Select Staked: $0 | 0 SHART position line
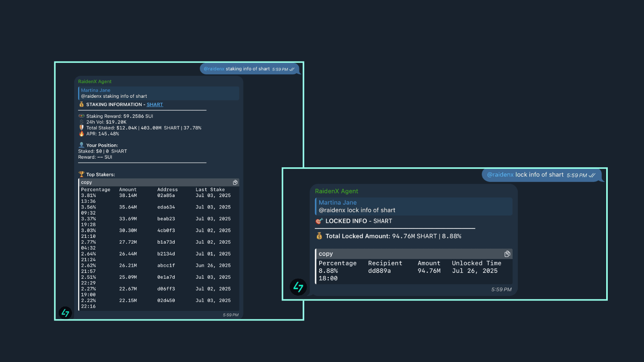644x362 pixels. 103,151
